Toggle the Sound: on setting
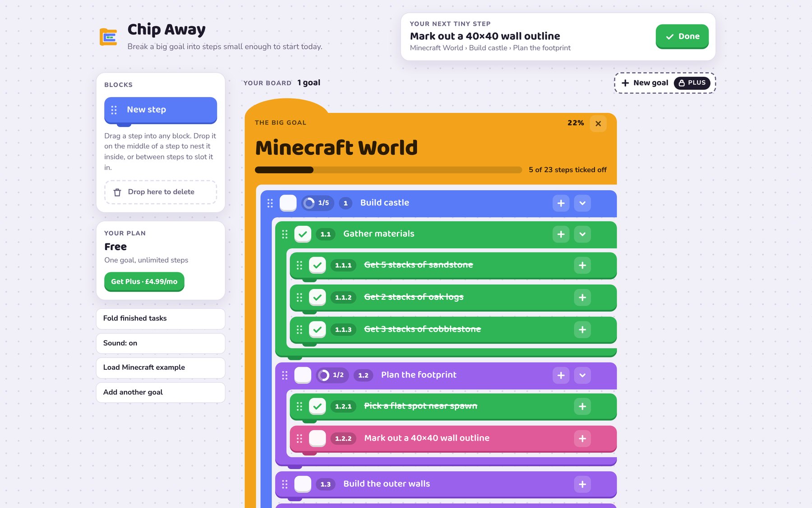Image resolution: width=812 pixels, height=508 pixels. point(161,344)
